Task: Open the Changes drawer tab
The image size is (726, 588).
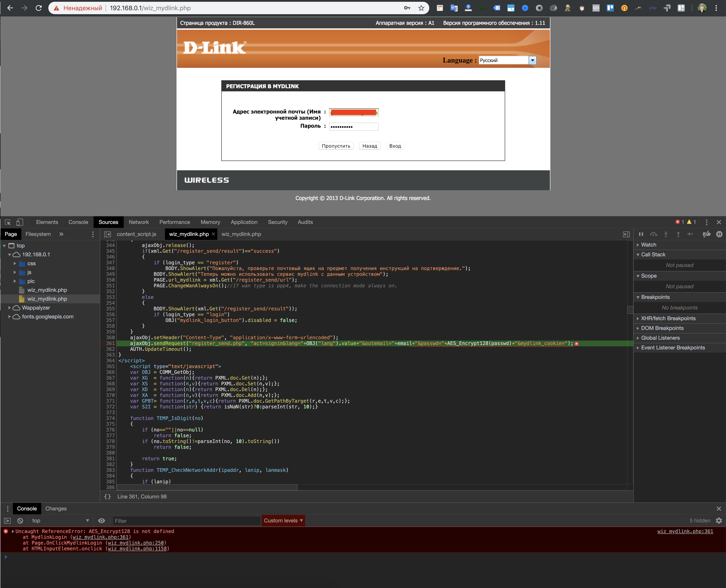Action: 56,508
